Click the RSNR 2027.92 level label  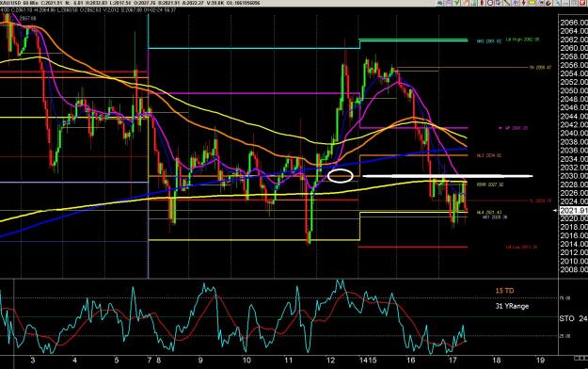point(490,184)
